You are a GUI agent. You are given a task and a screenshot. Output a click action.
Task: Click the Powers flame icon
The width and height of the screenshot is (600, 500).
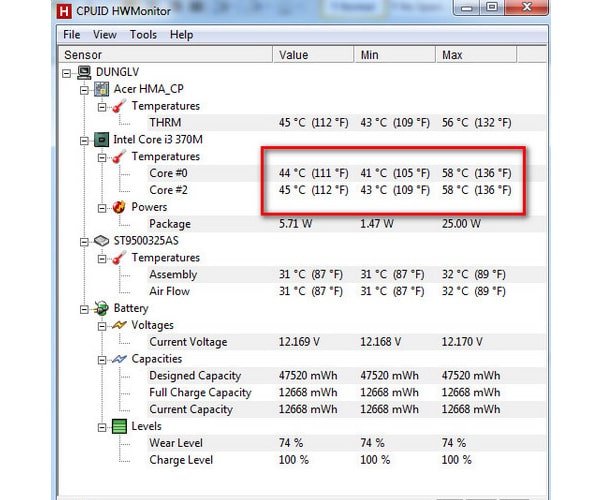(119, 207)
